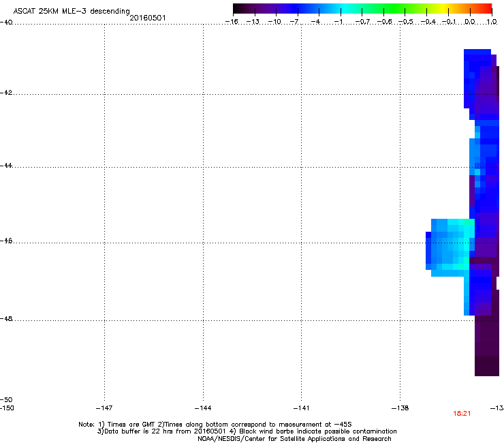Click the ASCAT 25KM MLE-3 descending title

point(72,12)
